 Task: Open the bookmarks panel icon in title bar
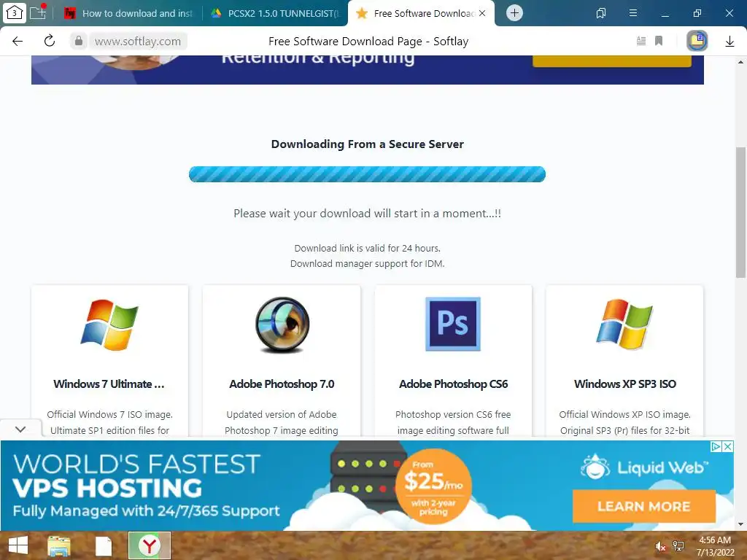click(601, 13)
